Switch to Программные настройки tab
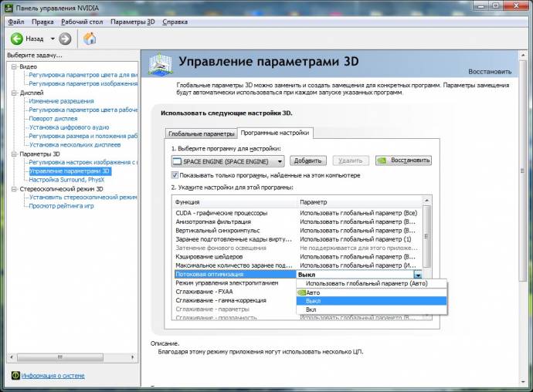 (275, 133)
